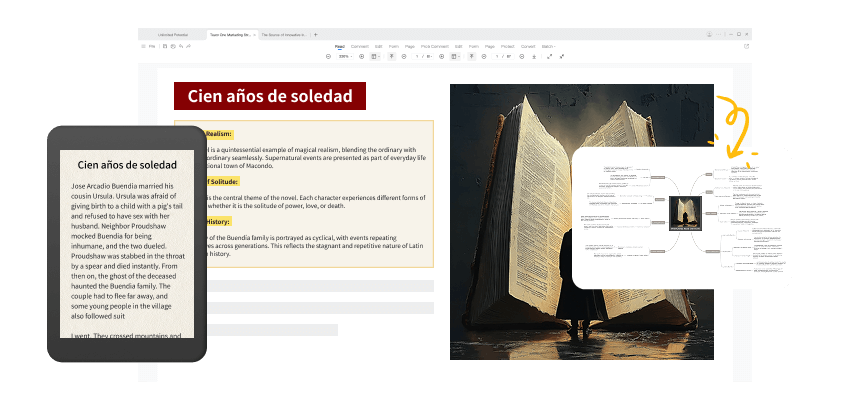
Task: Click the mind map thumbnail card
Action: click(685, 216)
